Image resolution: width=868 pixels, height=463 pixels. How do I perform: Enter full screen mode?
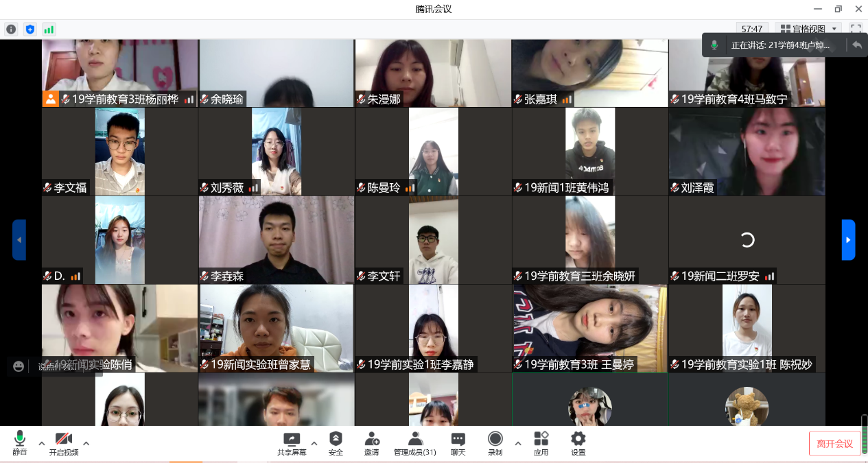click(x=856, y=29)
